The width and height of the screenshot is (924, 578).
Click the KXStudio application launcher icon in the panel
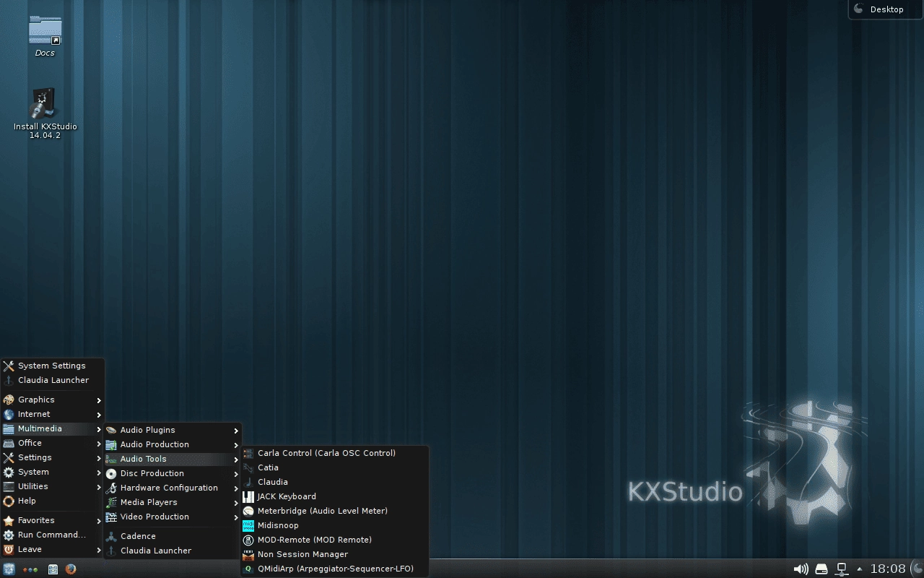9,569
